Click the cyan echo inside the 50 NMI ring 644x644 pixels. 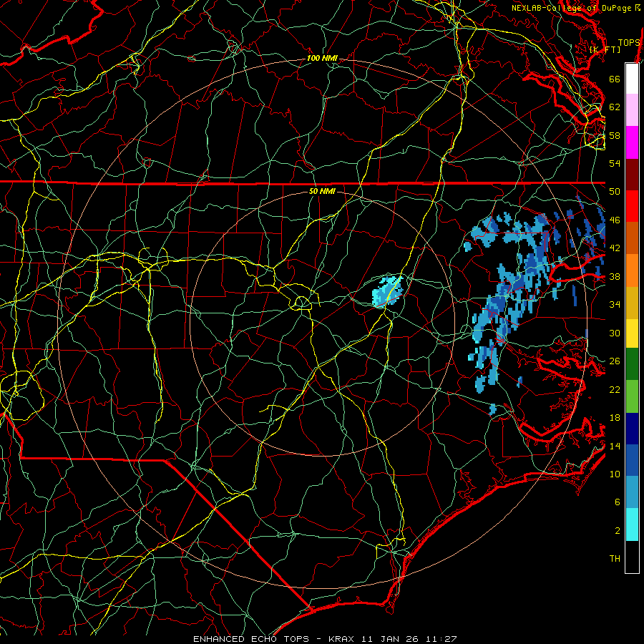click(x=388, y=291)
